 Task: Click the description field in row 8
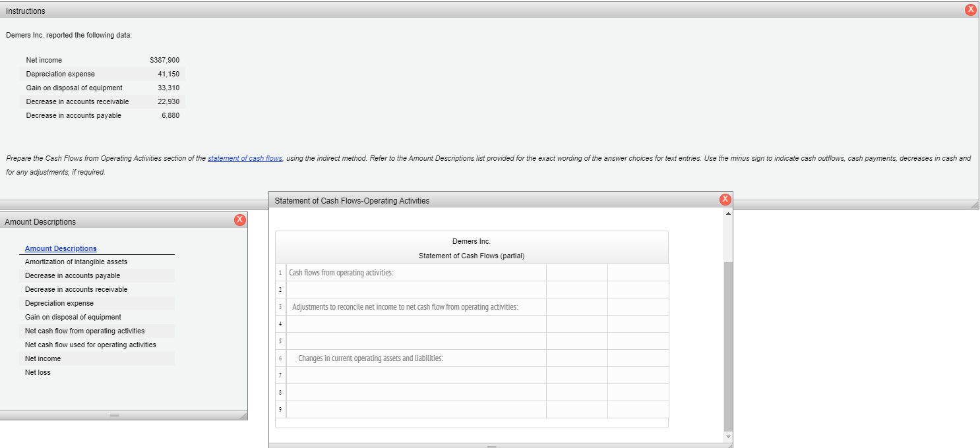coord(416,393)
